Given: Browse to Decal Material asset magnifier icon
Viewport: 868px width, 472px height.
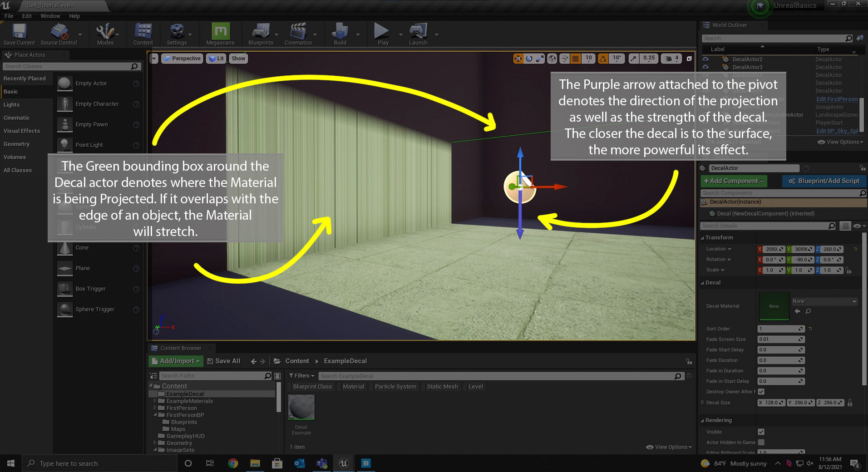Looking at the screenshot, I should tap(808, 311).
